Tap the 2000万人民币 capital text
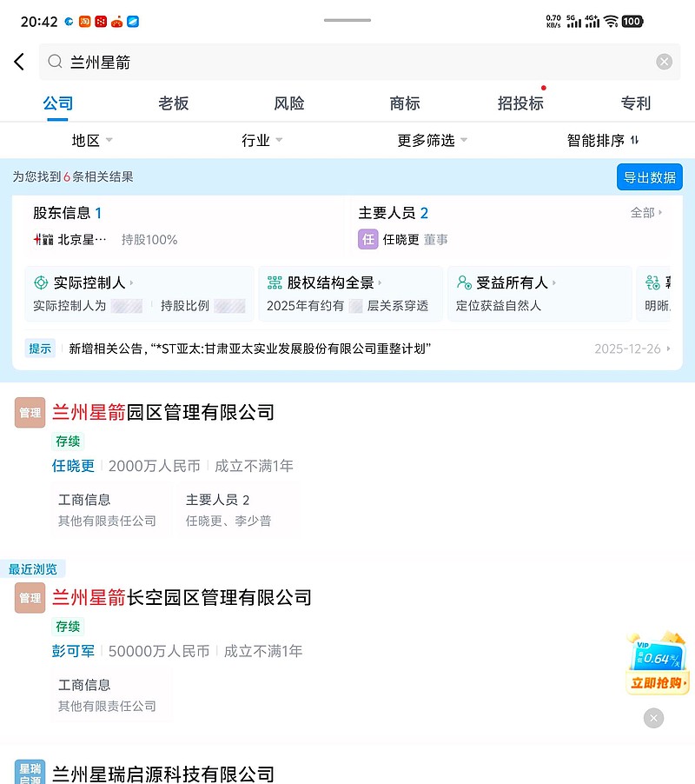 (155, 466)
